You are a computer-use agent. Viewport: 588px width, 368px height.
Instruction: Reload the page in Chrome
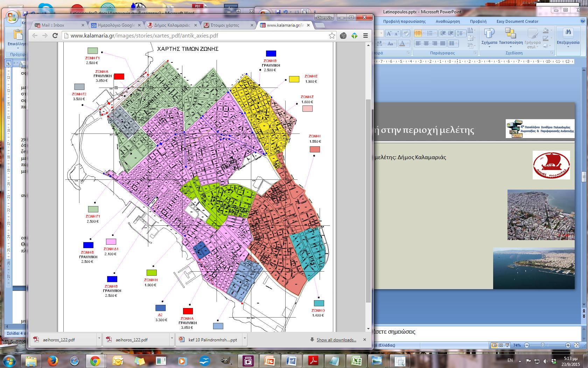55,35
